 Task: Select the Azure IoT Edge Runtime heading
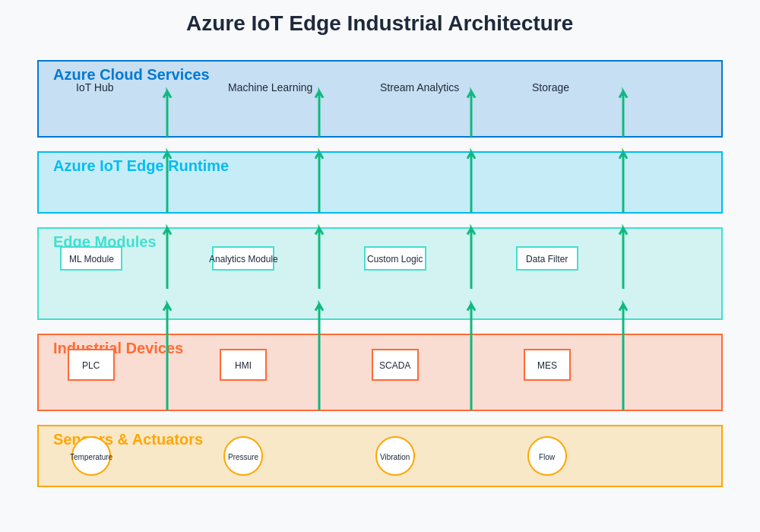(x=141, y=166)
